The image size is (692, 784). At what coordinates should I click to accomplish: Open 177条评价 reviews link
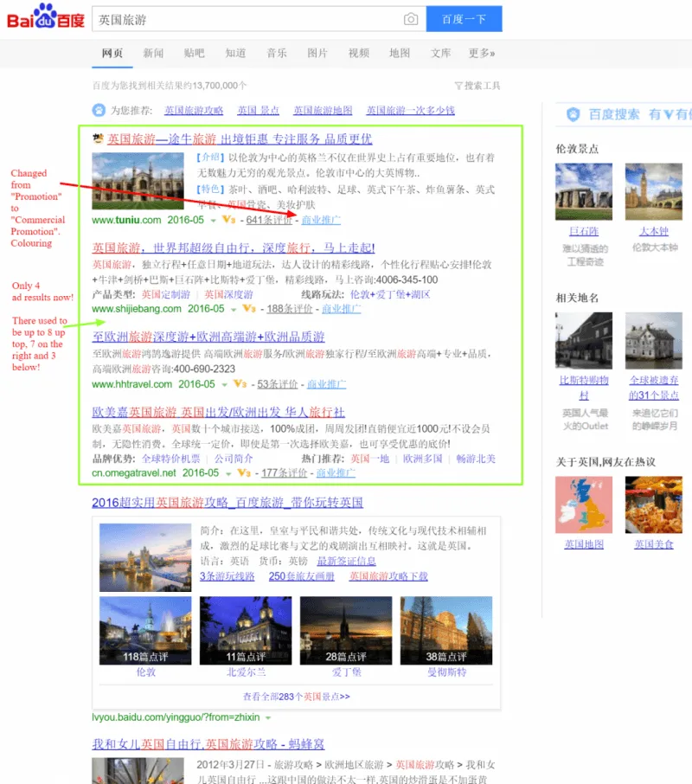point(284,473)
